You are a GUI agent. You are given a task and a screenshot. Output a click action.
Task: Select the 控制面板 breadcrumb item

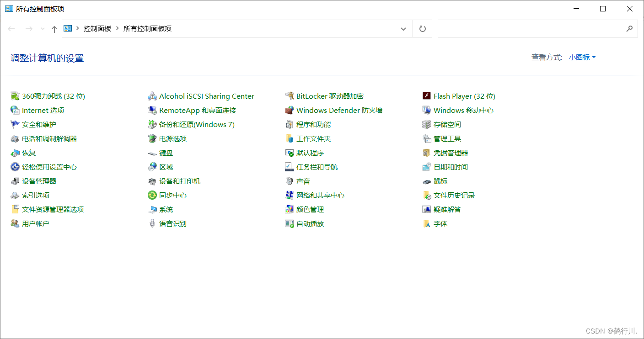[x=97, y=28]
